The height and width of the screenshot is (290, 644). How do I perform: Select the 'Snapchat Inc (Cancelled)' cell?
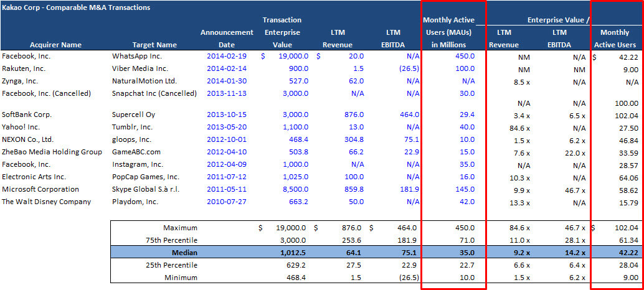pos(154,93)
